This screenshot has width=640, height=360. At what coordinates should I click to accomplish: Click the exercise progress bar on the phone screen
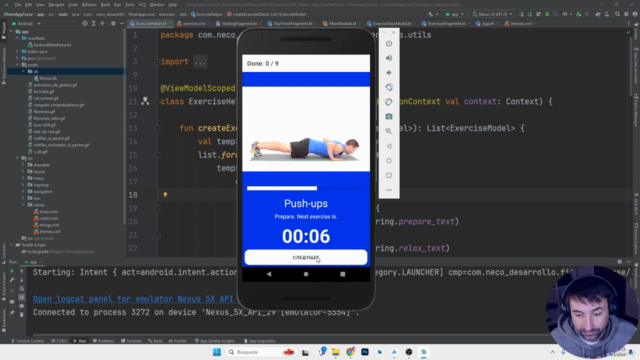(305, 188)
